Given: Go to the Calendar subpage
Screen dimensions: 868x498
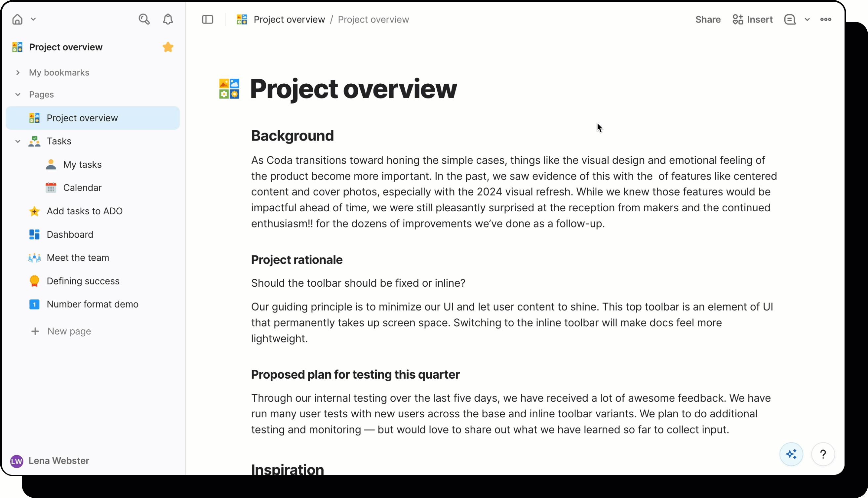Looking at the screenshot, I should point(82,187).
